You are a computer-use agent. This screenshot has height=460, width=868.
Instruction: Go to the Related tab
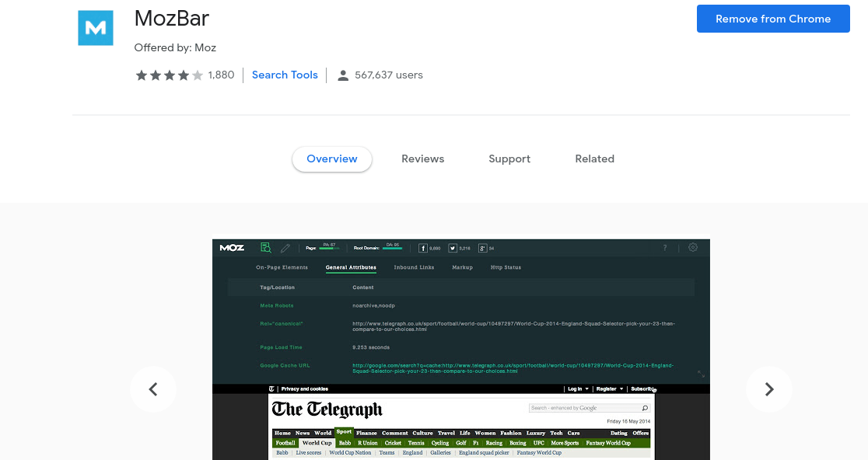594,159
